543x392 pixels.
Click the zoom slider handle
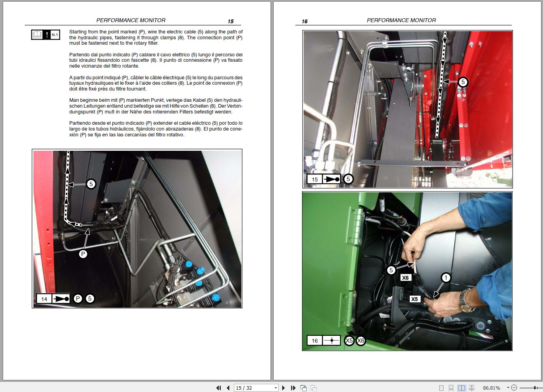click(535, 388)
